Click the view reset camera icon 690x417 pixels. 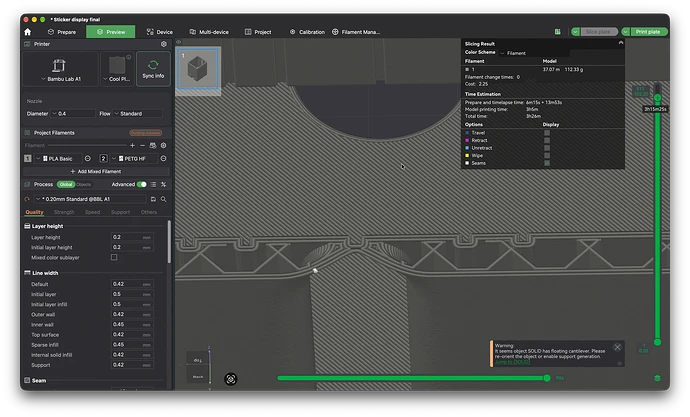(x=231, y=379)
